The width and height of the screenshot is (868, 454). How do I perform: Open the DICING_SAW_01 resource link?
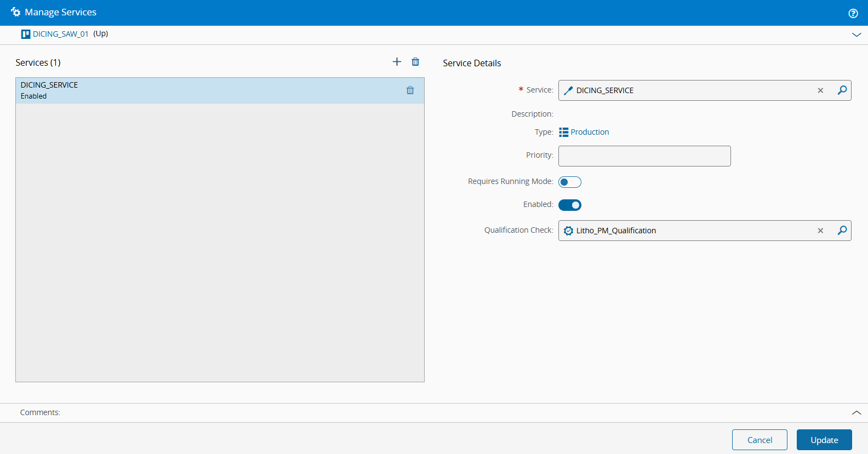[60, 34]
